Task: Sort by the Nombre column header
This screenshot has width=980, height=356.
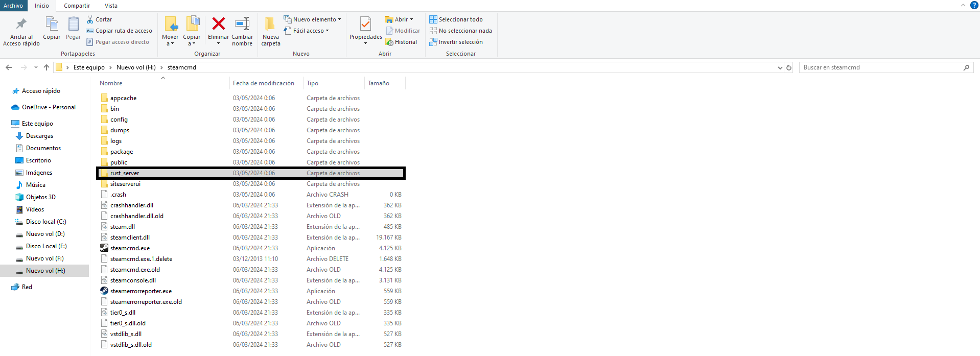Action: tap(111, 83)
